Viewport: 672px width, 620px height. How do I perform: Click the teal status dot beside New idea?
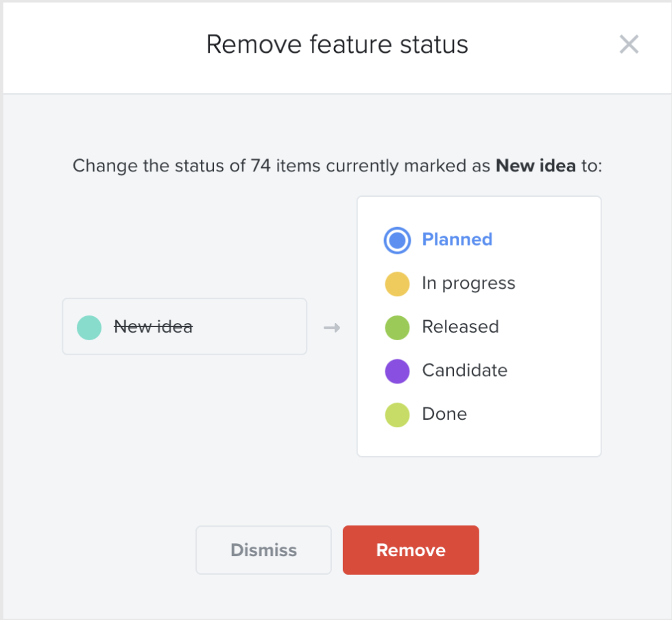[x=88, y=327]
